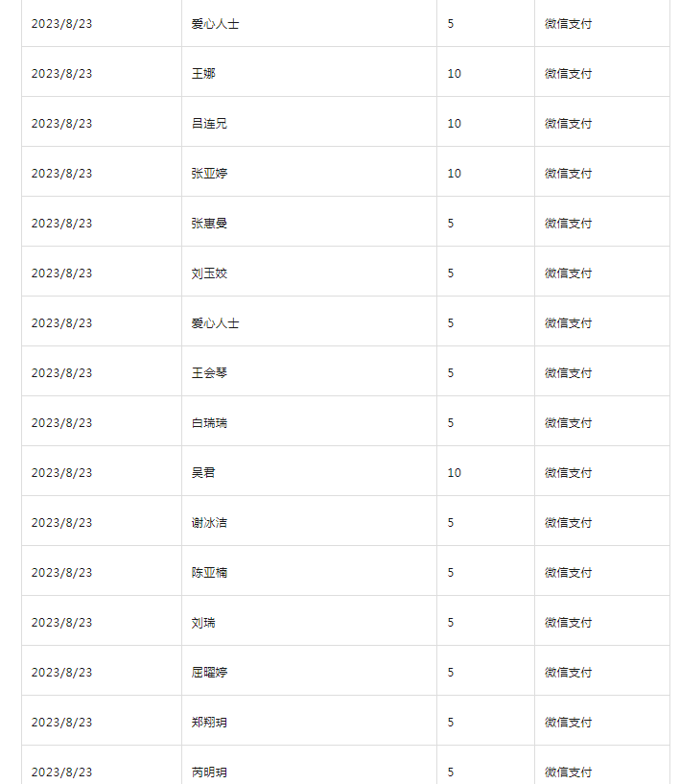The image size is (680, 784).
Task: Click the date in 张亚婷 row
Action: coord(62,174)
